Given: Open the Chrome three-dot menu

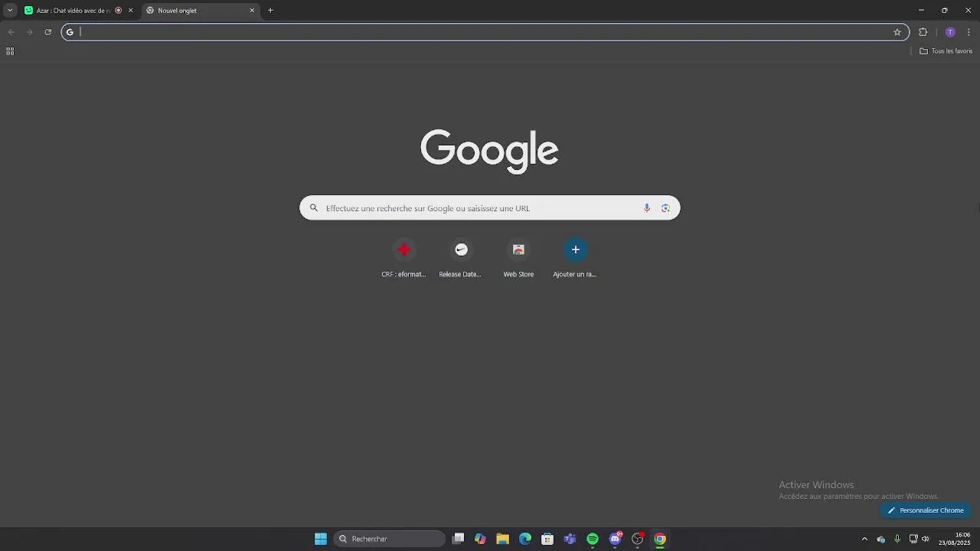Looking at the screenshot, I should tap(969, 32).
